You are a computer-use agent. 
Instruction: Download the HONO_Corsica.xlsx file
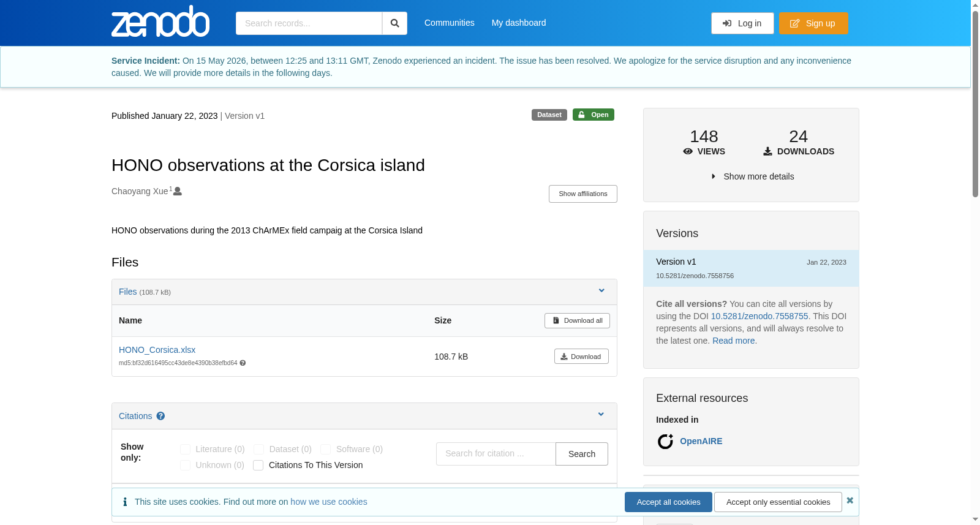581,357
